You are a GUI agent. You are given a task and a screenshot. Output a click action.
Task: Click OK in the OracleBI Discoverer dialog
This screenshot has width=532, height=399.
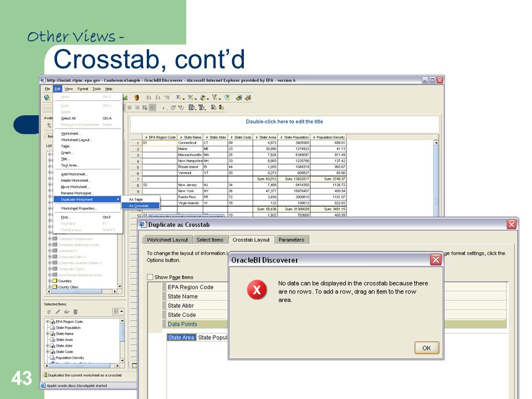click(427, 348)
